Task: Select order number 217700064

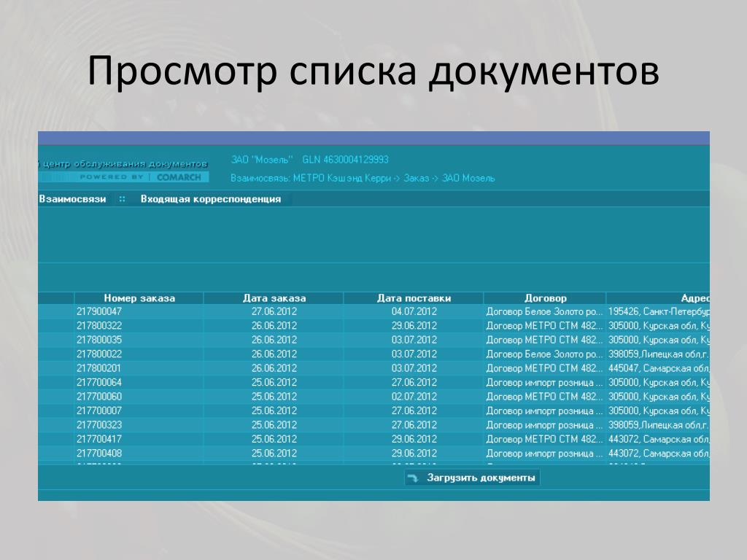Action: 99,382
